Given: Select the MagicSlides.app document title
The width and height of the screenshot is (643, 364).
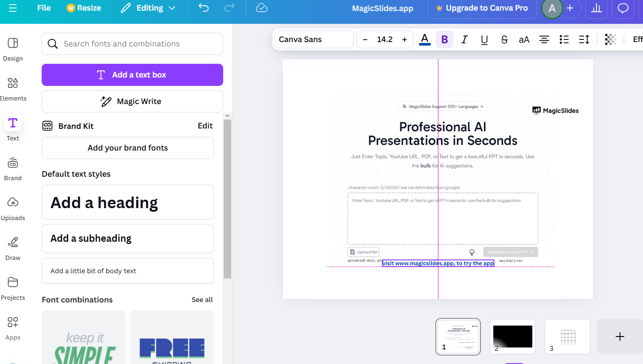Looking at the screenshot, I should (x=383, y=8).
